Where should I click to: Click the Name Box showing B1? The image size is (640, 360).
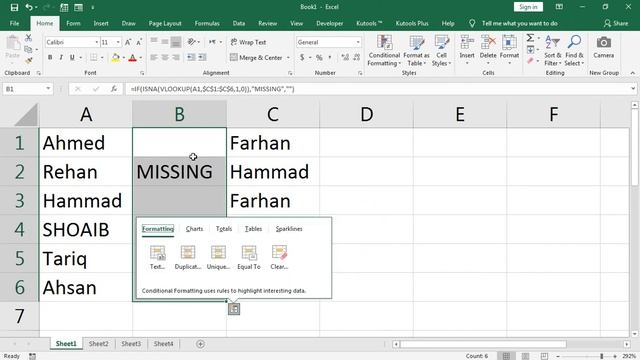tap(23, 89)
